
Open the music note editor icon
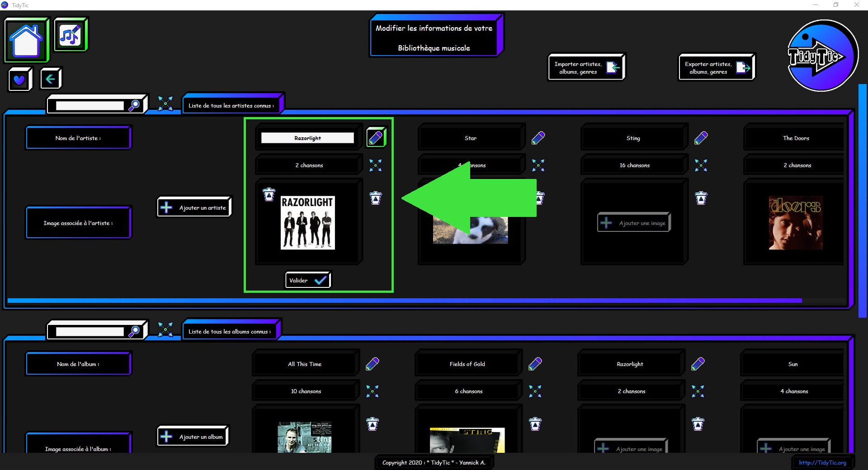70,35
